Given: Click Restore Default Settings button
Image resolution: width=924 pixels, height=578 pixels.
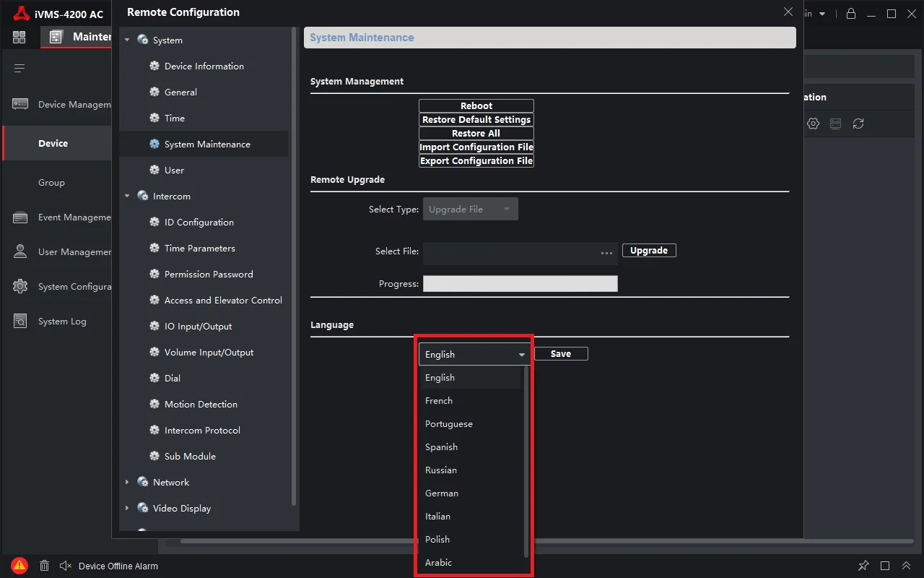Looking at the screenshot, I should click(x=476, y=119).
